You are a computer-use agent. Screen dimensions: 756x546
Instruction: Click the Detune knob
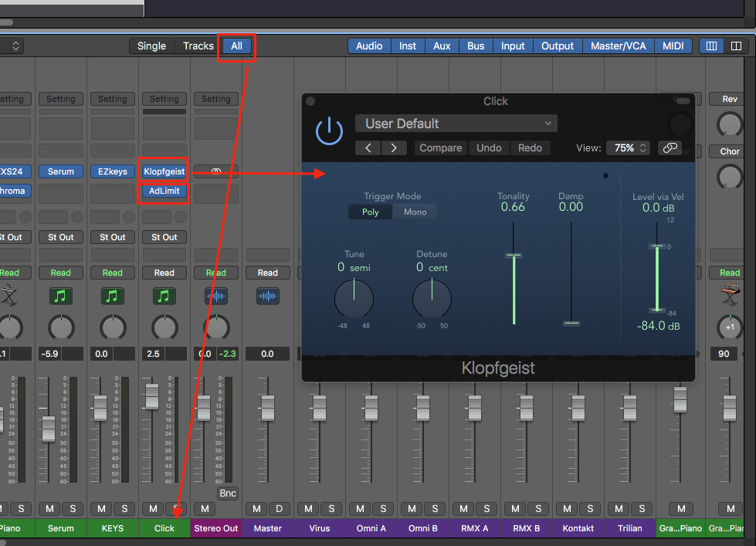point(432,299)
